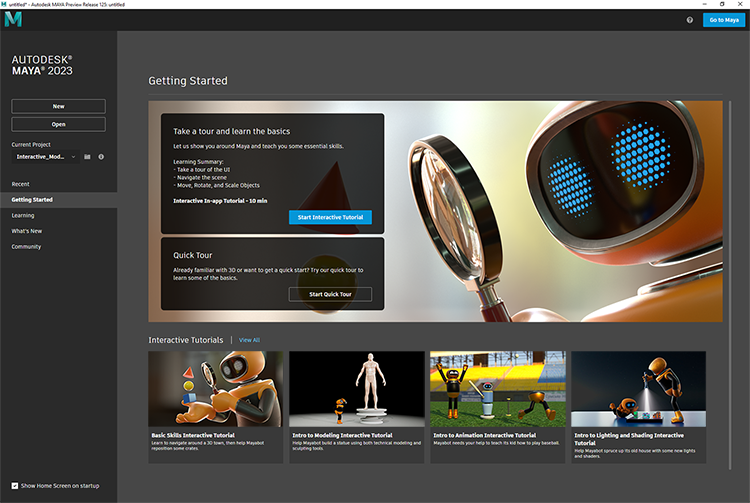Image resolution: width=750 pixels, height=503 pixels.
Task: Click the Open scene button
Action: point(58,124)
